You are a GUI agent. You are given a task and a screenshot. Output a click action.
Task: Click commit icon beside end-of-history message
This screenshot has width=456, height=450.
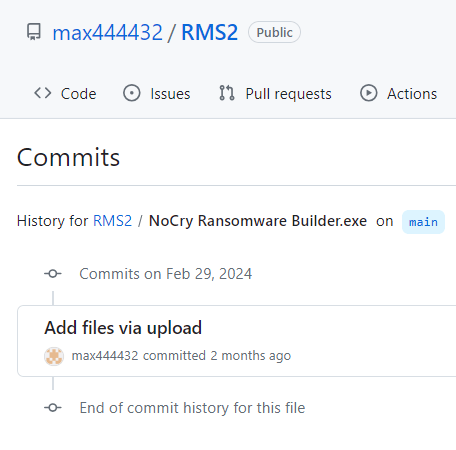coord(53,408)
